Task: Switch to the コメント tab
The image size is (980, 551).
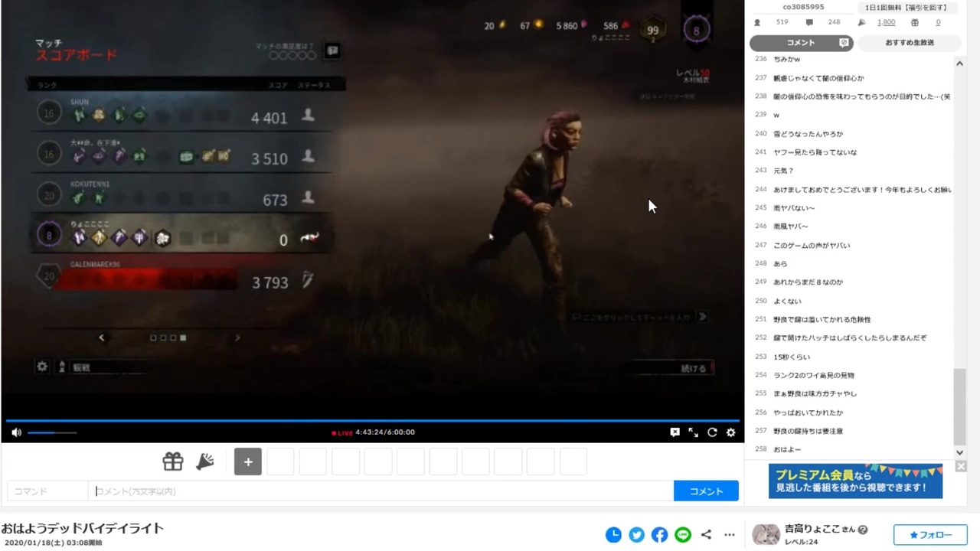Action: click(x=801, y=43)
